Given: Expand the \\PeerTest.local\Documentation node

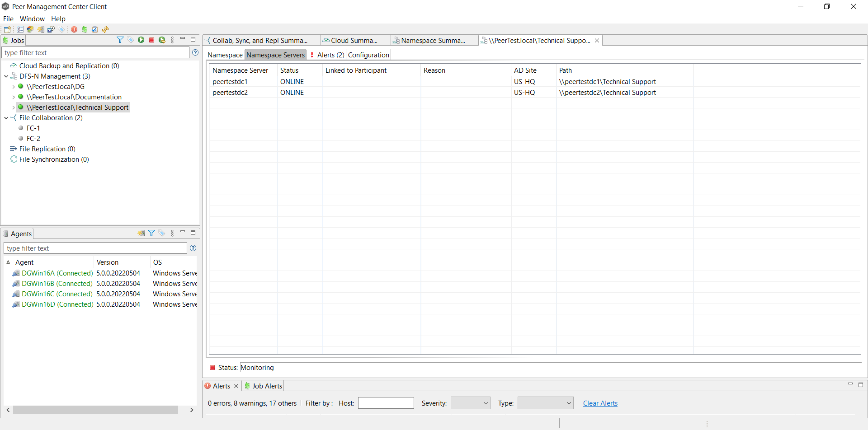Looking at the screenshot, I should tap(14, 97).
